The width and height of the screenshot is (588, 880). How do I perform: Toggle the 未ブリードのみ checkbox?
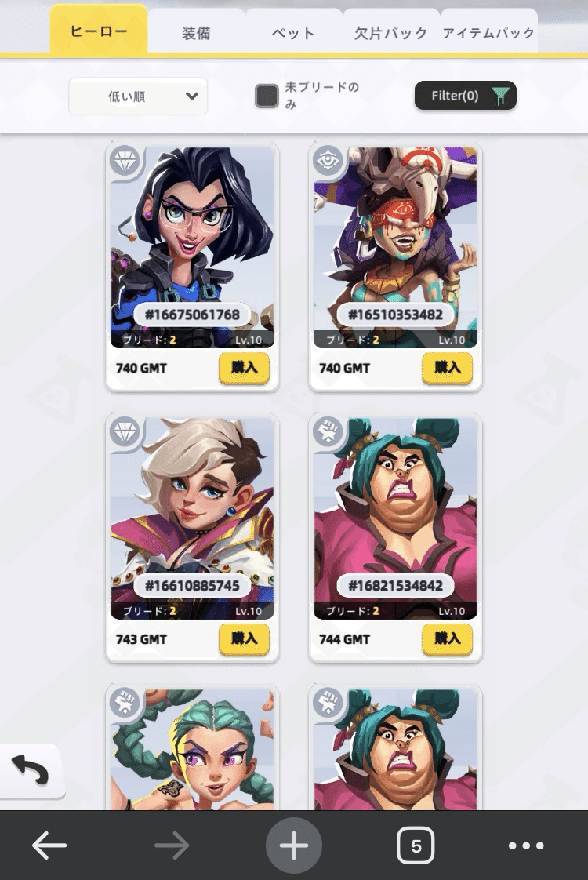coord(267,96)
